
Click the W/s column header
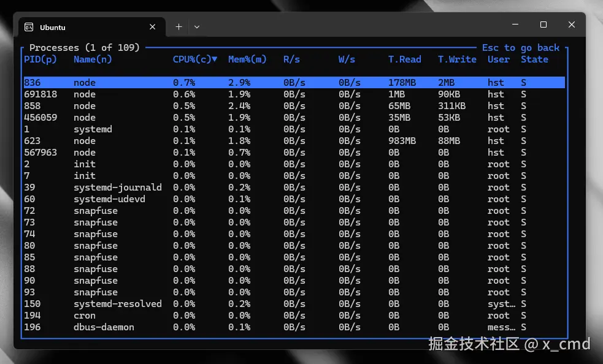(347, 59)
